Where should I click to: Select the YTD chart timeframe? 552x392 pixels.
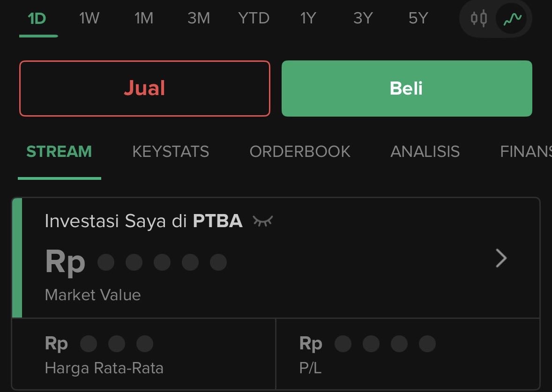click(254, 19)
